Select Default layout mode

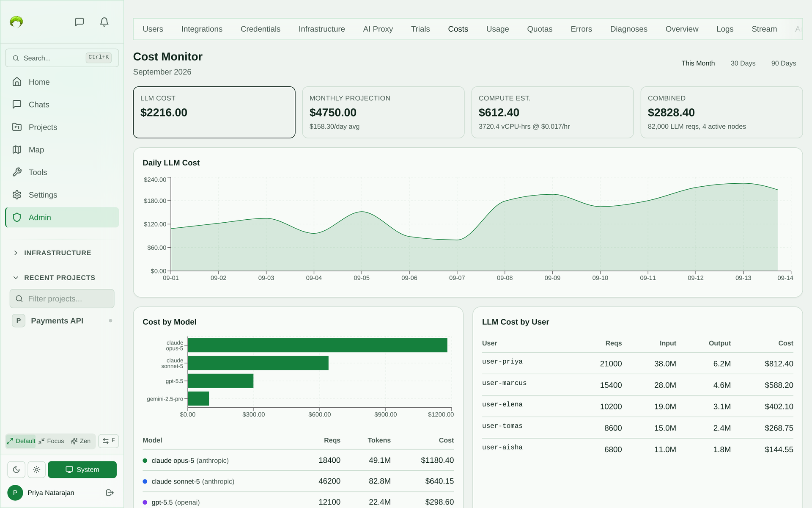(x=21, y=441)
